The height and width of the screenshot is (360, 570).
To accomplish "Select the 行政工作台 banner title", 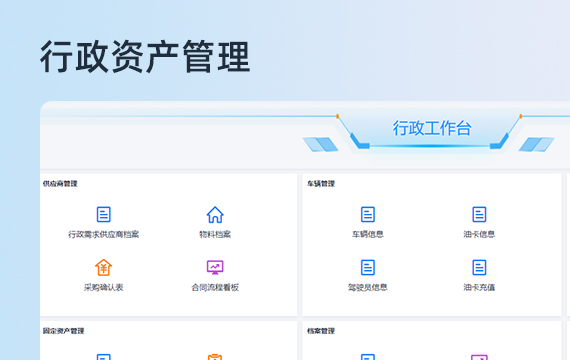I will coord(432,128).
